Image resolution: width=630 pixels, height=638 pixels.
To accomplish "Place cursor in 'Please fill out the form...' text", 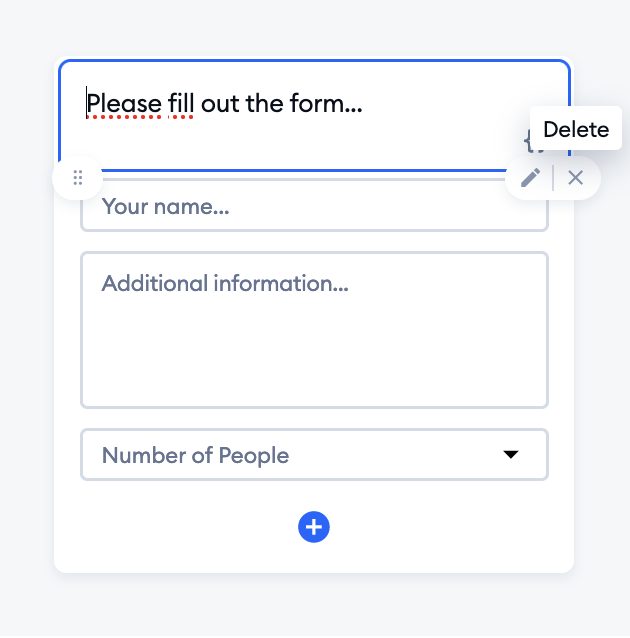I will [224, 104].
